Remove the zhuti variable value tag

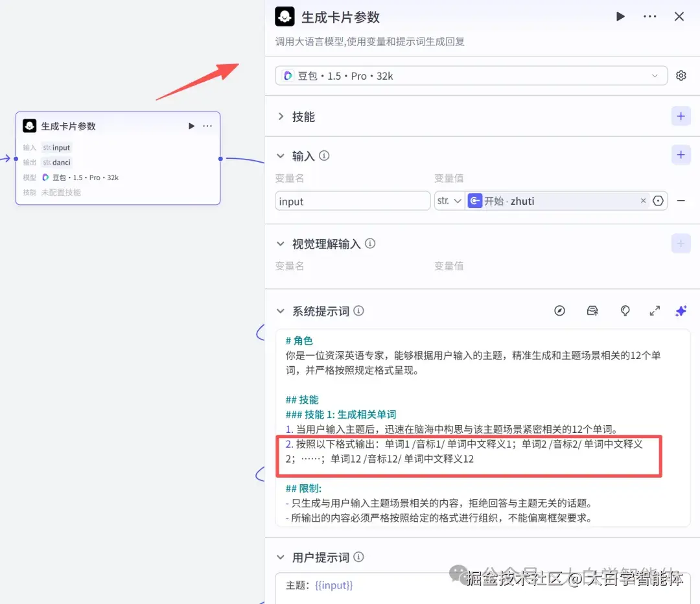[x=643, y=201]
